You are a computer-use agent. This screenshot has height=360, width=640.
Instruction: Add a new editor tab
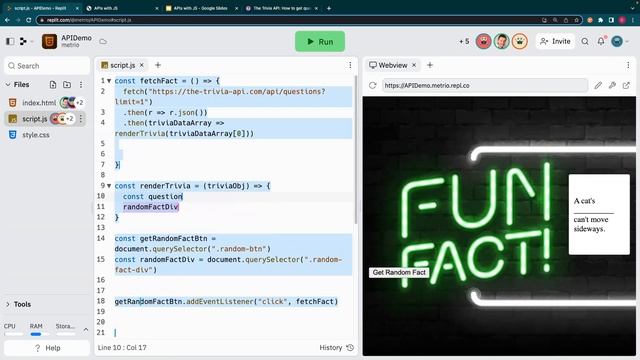(158, 65)
